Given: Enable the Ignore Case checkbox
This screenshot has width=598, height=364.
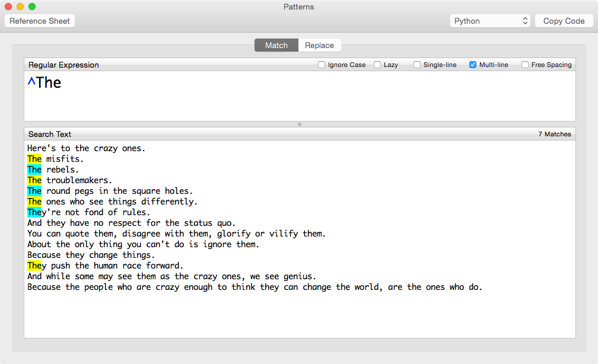Looking at the screenshot, I should click(322, 65).
